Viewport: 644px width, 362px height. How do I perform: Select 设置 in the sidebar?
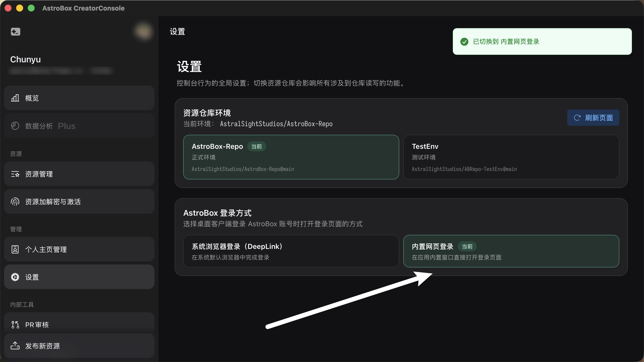click(x=79, y=277)
